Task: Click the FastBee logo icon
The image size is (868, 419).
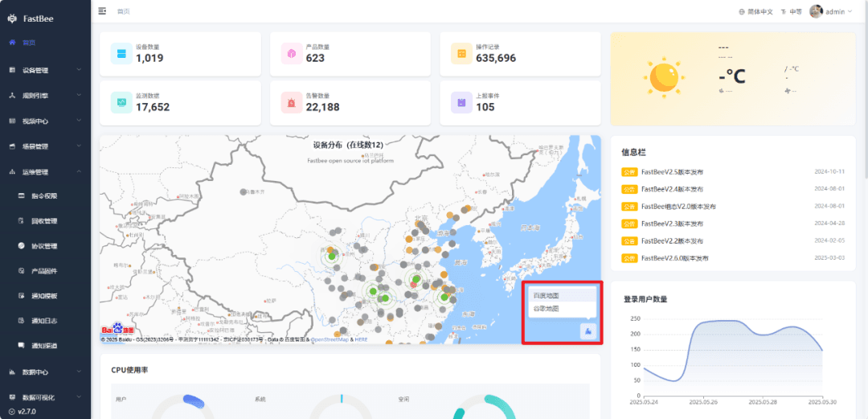Action: tap(12, 18)
